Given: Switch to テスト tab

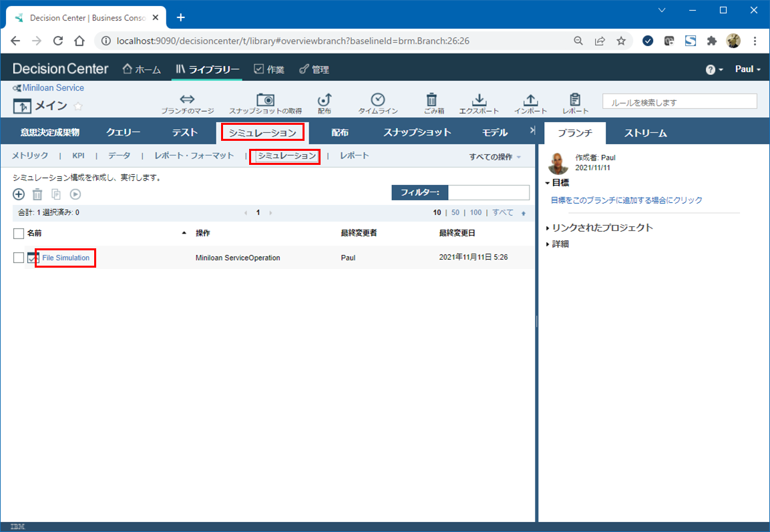Looking at the screenshot, I should pos(184,133).
